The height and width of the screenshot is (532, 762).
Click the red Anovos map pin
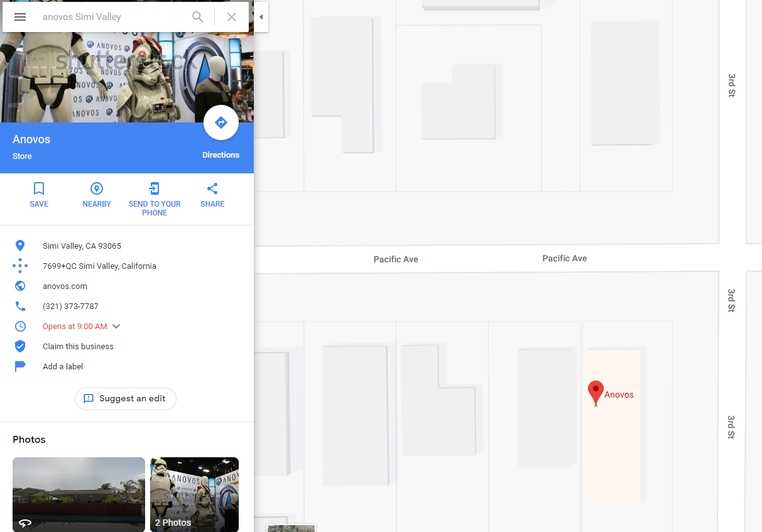point(596,394)
